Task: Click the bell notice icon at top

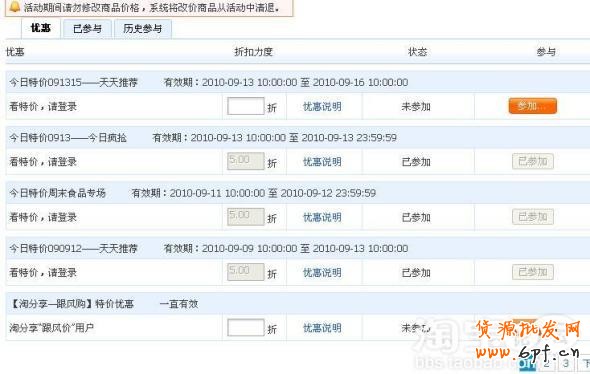Action: [x=14, y=6]
